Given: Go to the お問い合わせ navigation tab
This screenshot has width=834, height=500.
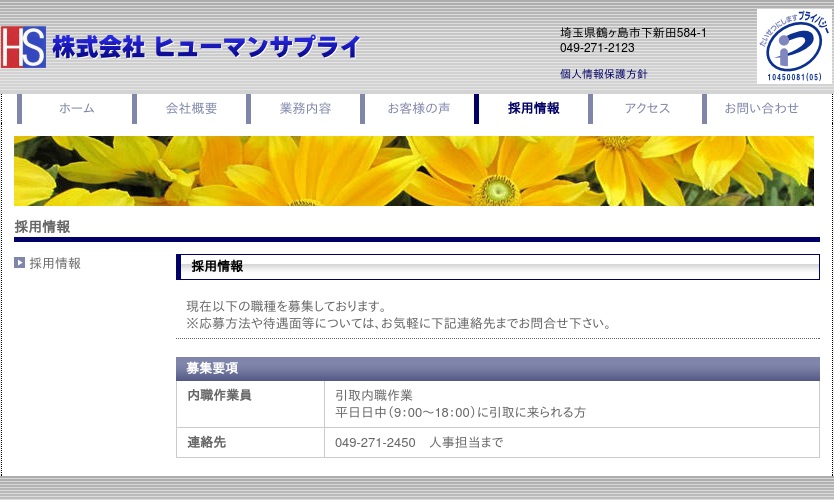Looking at the screenshot, I should click(x=761, y=109).
